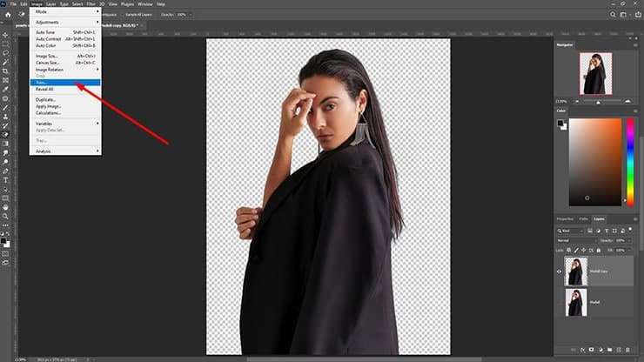Choose Reveal All from menu
The width and height of the screenshot is (644, 362).
click(65, 89)
